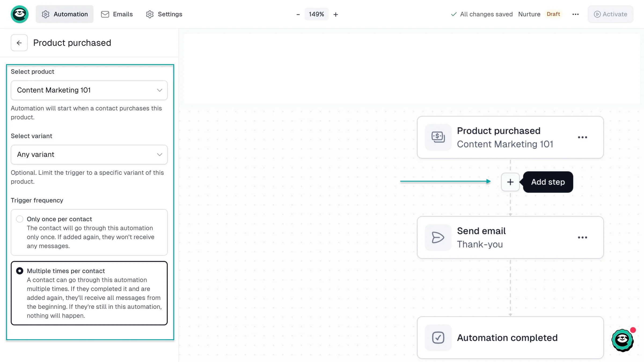Open the Select product dropdown
This screenshot has height=362, width=644.
tap(89, 90)
